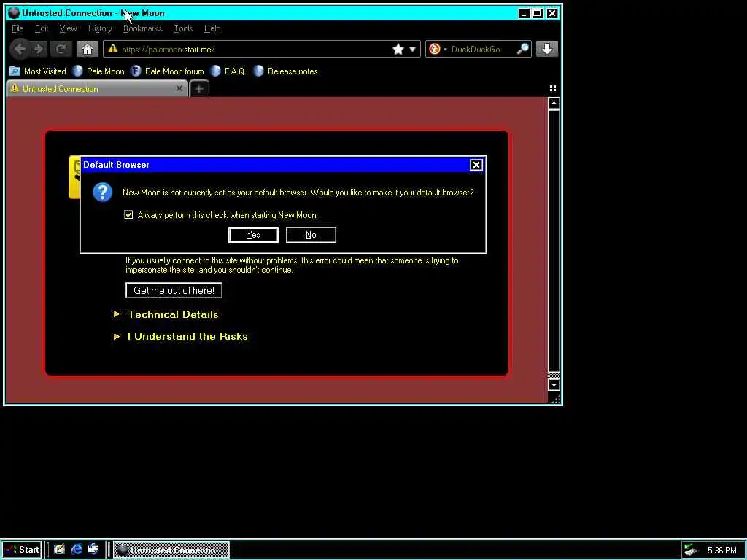Show all tabs grid icon
Viewport: 747px width, 560px height.
[x=553, y=88]
